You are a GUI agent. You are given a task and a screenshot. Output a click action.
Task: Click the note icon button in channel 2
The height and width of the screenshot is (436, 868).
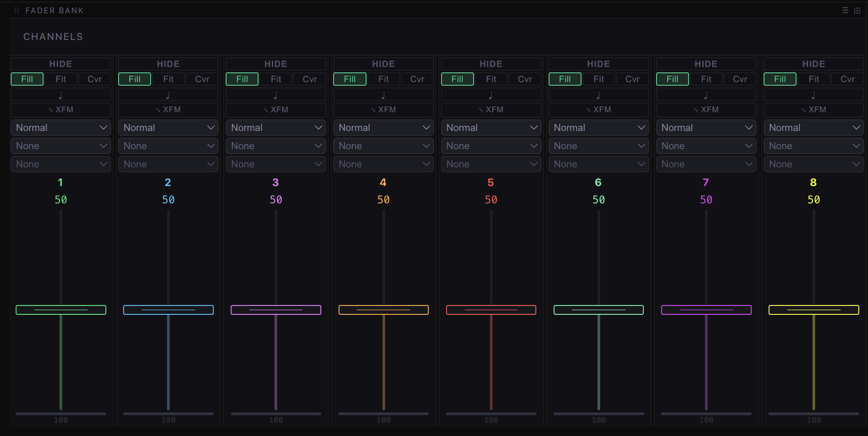click(x=168, y=95)
